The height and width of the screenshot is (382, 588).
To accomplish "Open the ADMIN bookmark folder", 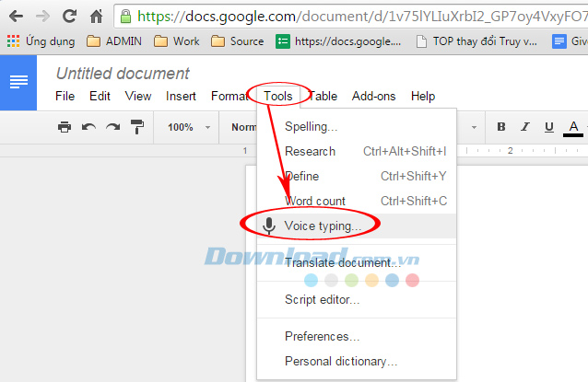I will [x=114, y=41].
